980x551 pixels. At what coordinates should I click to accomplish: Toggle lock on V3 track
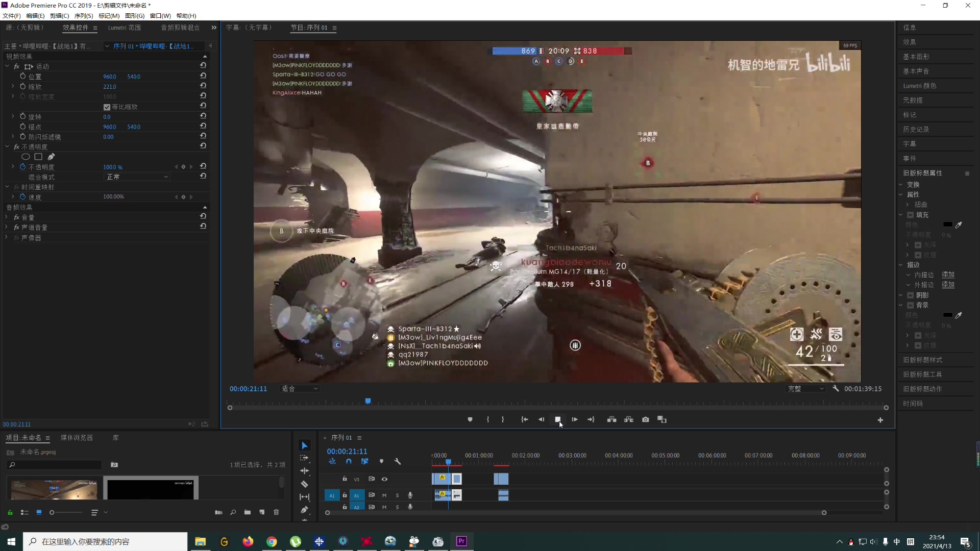click(x=345, y=479)
